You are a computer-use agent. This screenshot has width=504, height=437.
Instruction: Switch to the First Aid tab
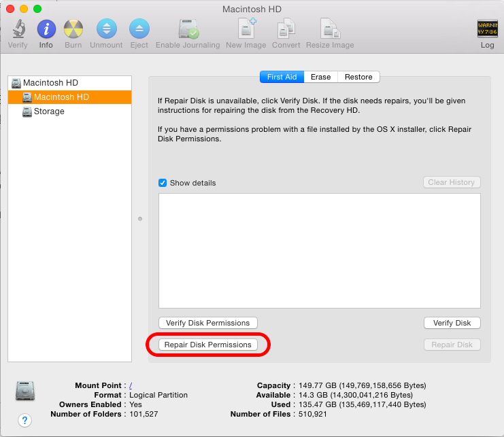click(282, 77)
